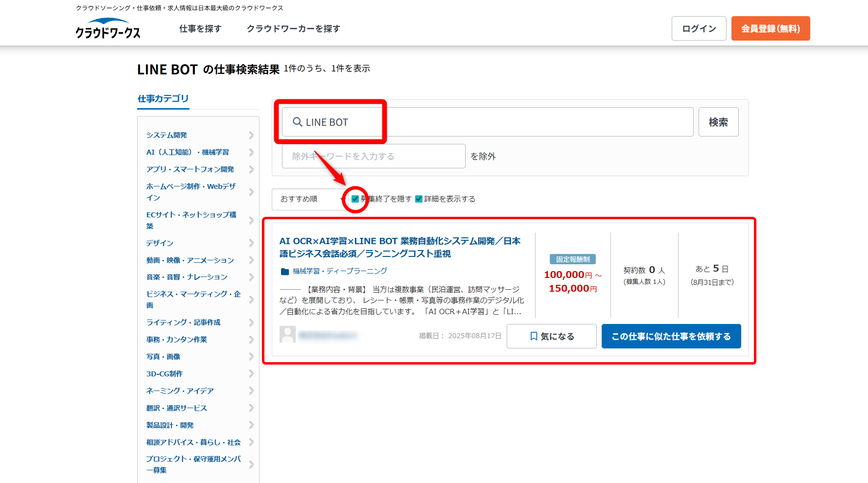
Task: Expand アプリ・スマートフォン開発 chevron
Action: 251,169
